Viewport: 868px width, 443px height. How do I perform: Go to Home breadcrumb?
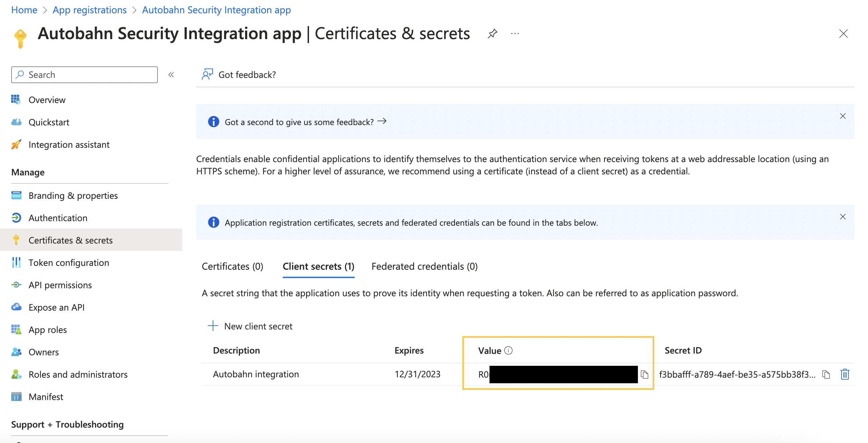click(x=24, y=10)
